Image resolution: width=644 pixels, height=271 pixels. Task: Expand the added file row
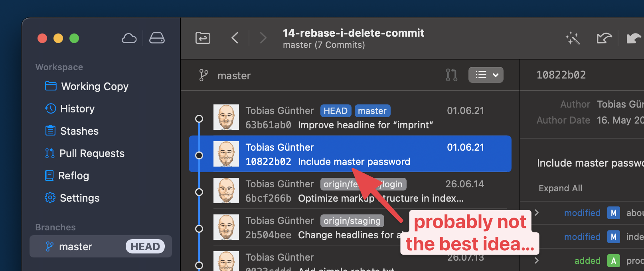click(x=537, y=261)
